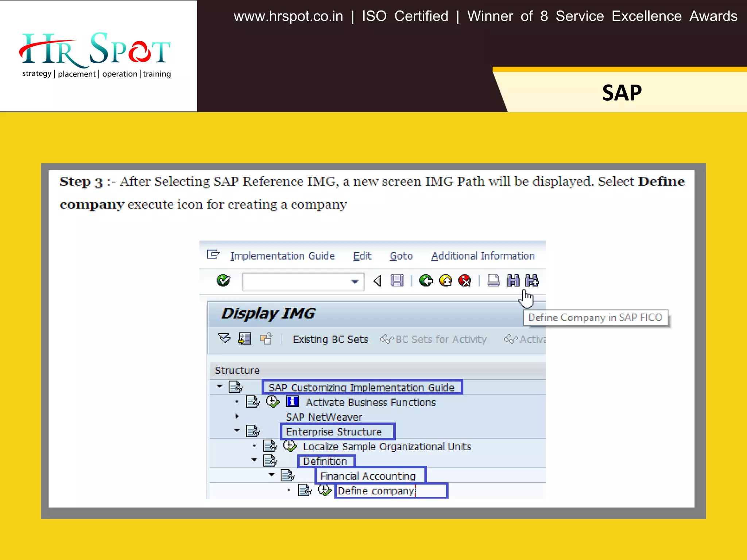Screen dimensions: 747x560
Task: Click document icon of Financial Accounting node
Action: pos(287,475)
